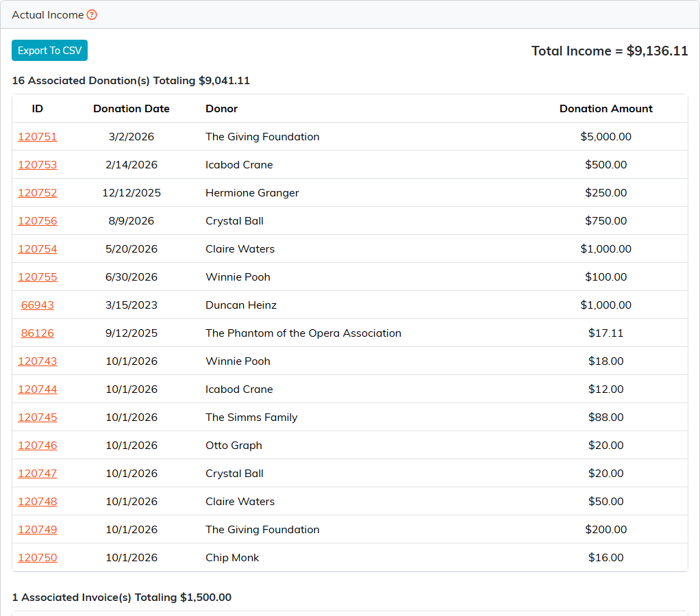Click the 2/14/2026 donation date
Image resolution: width=700 pixels, height=616 pixels.
click(x=132, y=164)
